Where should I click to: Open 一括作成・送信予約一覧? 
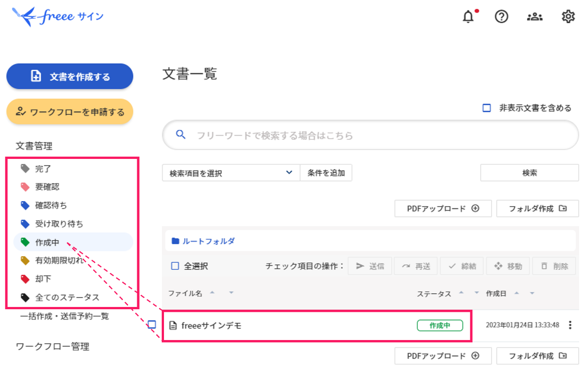click(65, 316)
